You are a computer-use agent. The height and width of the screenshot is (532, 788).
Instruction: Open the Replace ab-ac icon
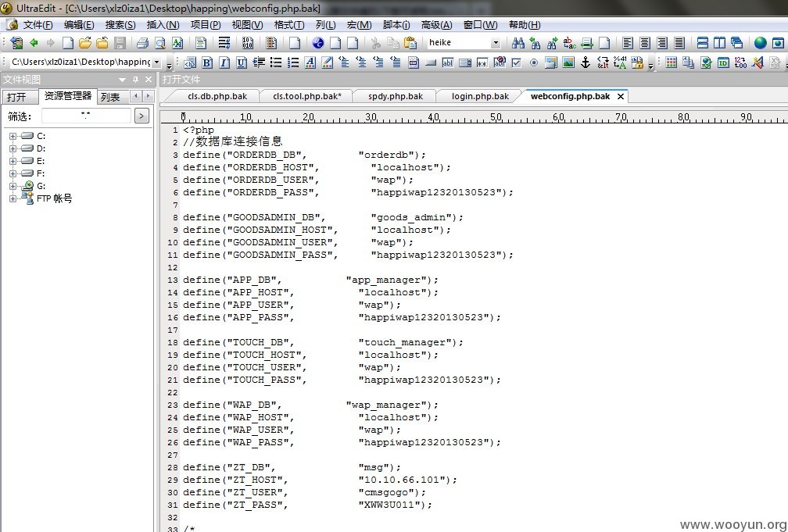point(569,43)
